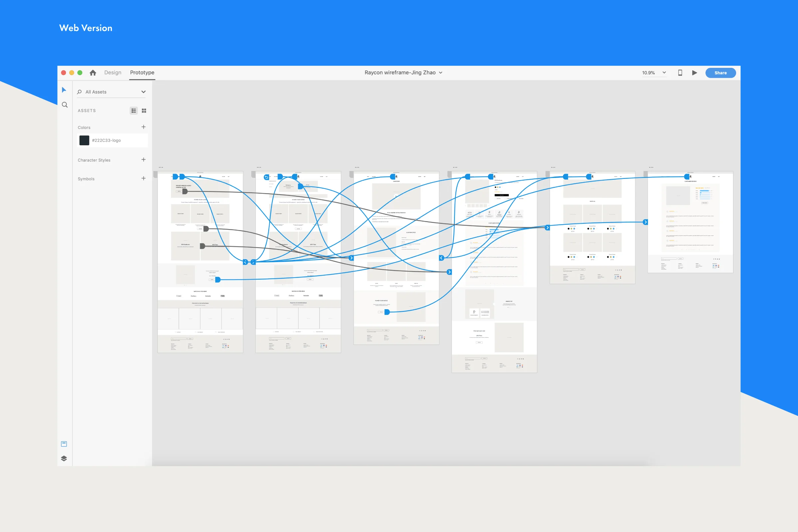798x532 pixels.
Task: Click the first wireframe artboard thumbnail
Action: coord(200,261)
